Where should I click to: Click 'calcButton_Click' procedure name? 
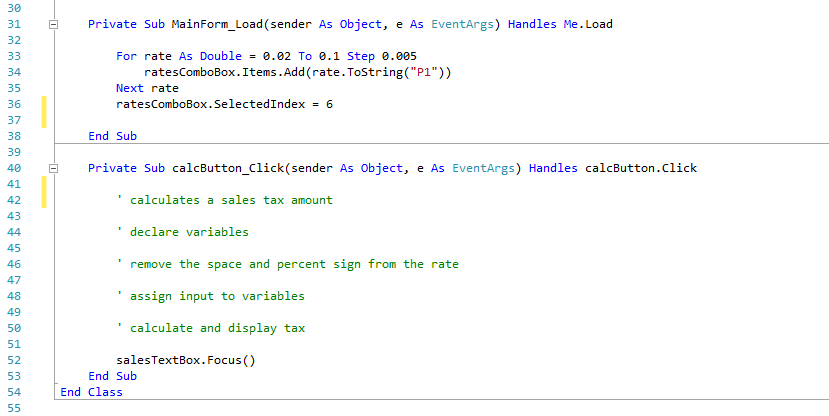point(228,168)
